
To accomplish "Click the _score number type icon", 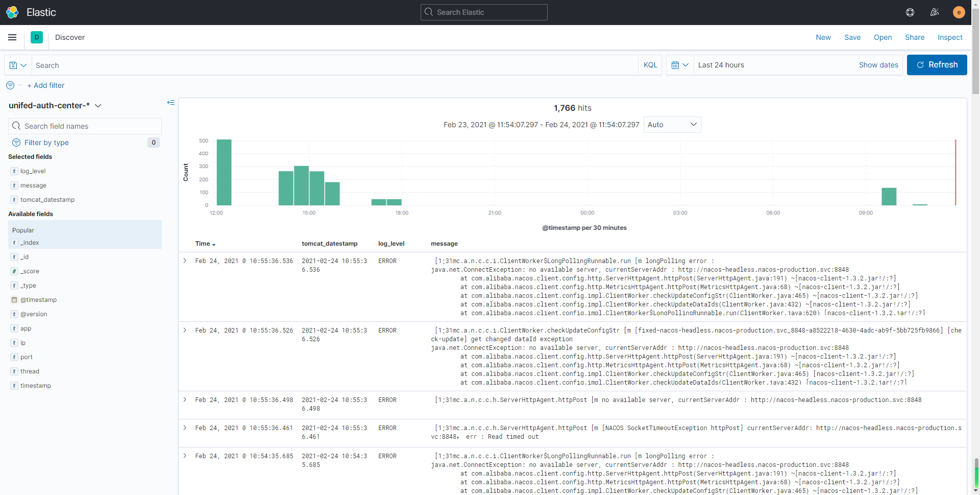I will [14, 271].
